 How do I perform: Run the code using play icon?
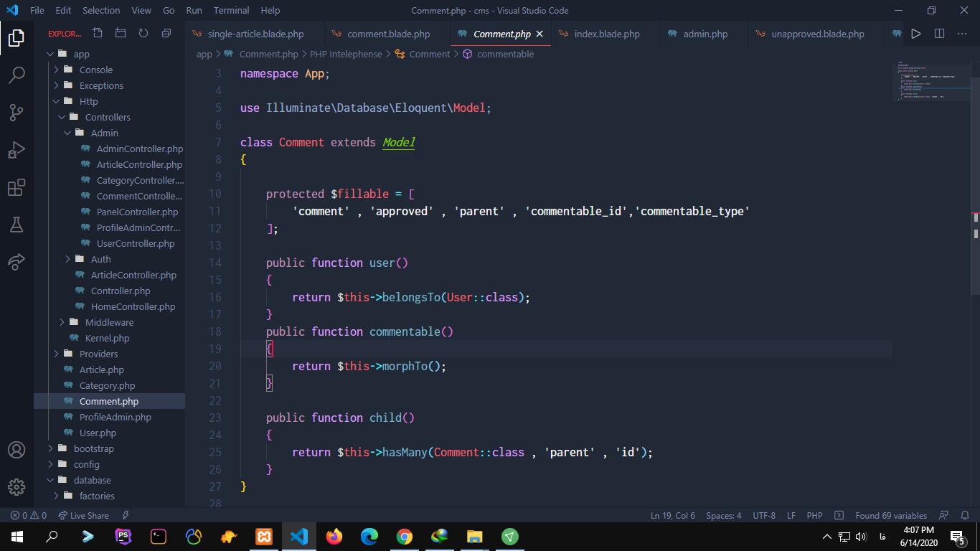pos(916,34)
